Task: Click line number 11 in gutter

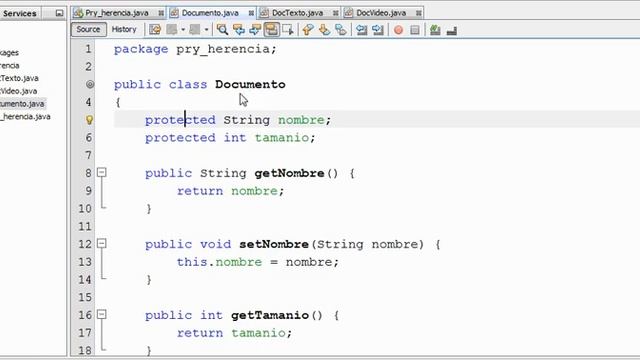Action: [x=85, y=226]
